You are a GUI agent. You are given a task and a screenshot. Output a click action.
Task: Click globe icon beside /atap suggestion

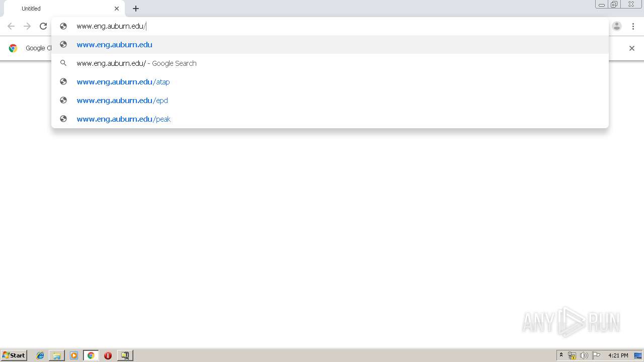point(63,81)
